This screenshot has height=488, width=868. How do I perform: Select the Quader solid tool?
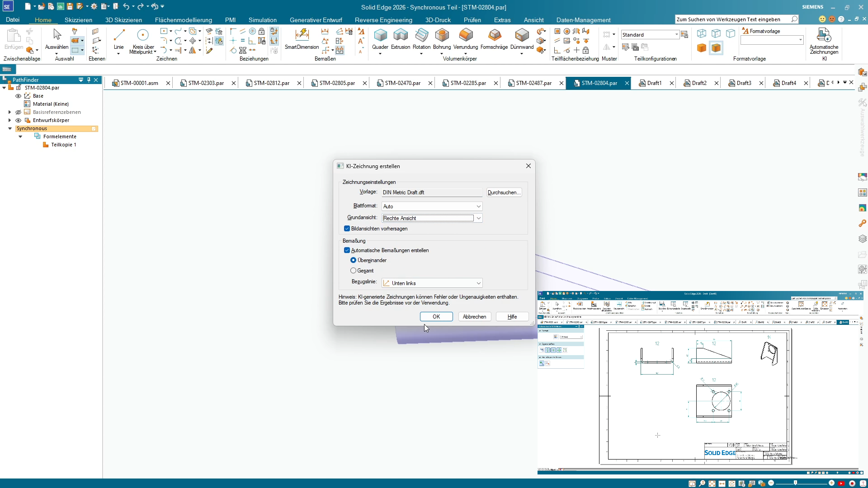pyautogui.click(x=380, y=36)
